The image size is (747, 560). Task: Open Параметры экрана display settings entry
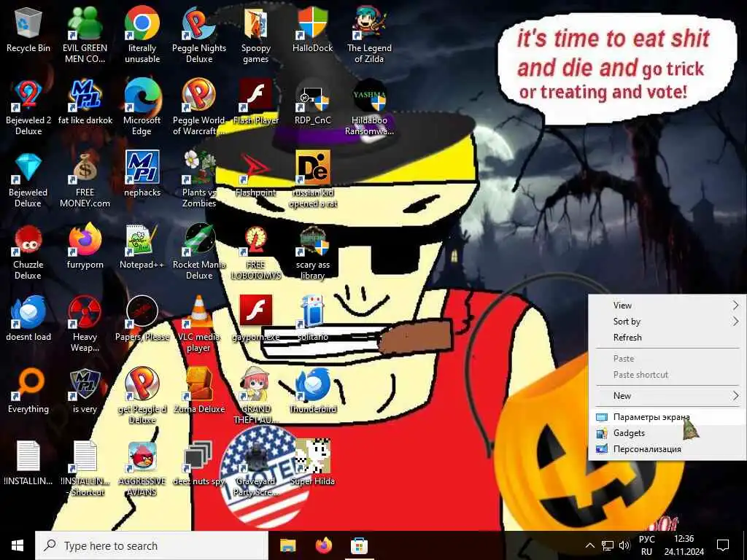(667, 417)
